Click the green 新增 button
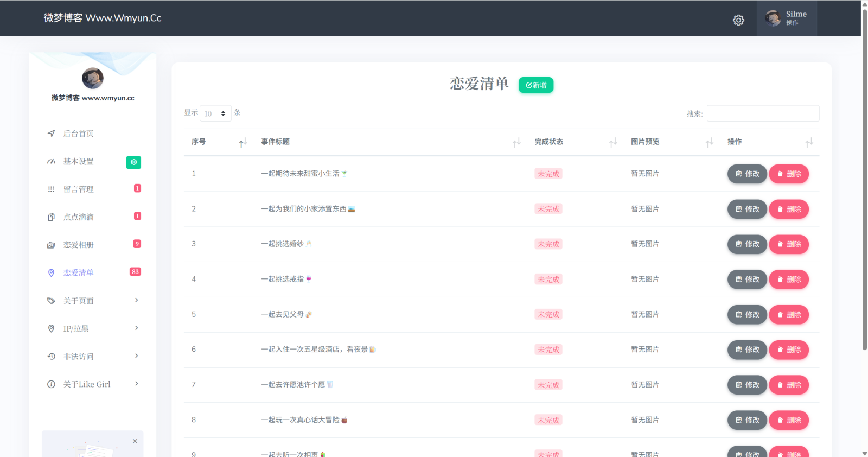 pos(536,85)
